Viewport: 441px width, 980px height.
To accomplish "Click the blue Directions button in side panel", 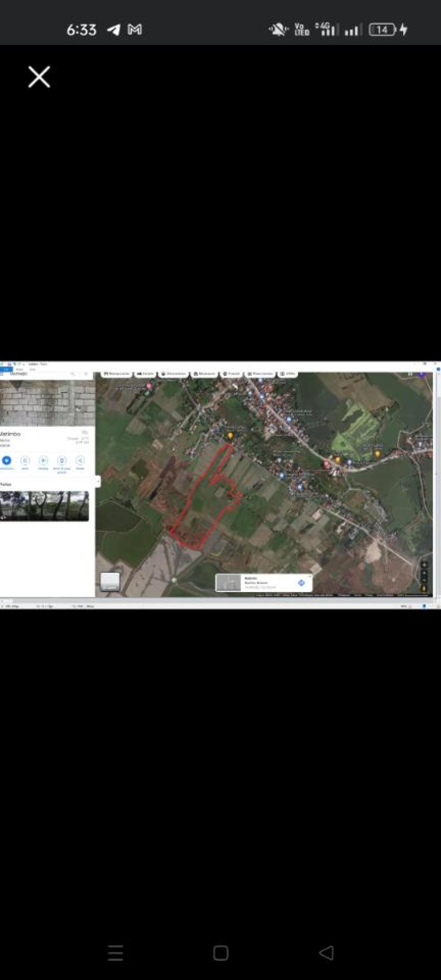I will pos(6,460).
